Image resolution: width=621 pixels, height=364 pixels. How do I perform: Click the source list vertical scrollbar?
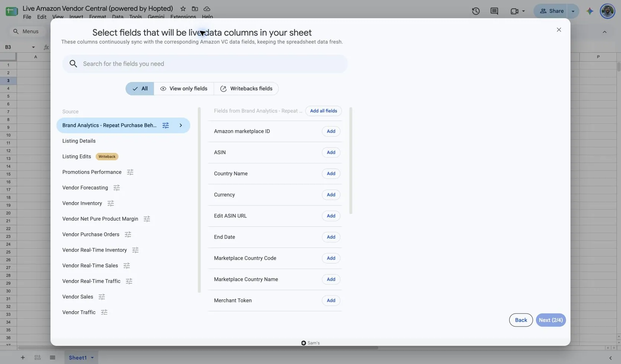pyautogui.click(x=199, y=200)
